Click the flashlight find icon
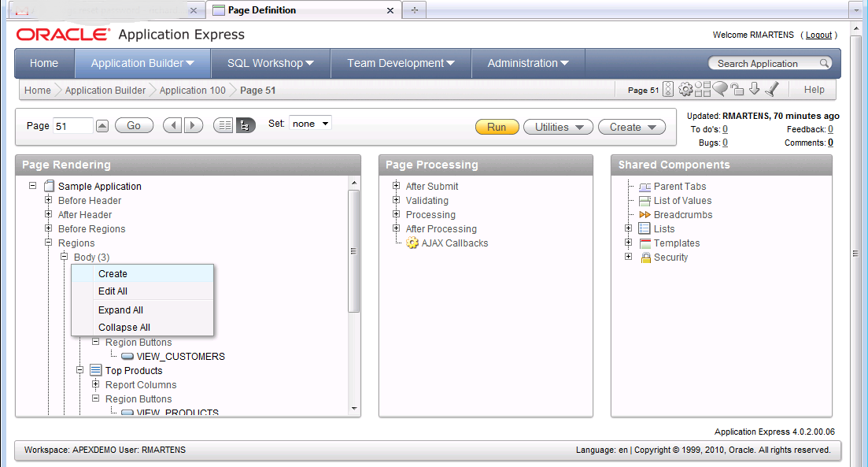 coord(772,89)
